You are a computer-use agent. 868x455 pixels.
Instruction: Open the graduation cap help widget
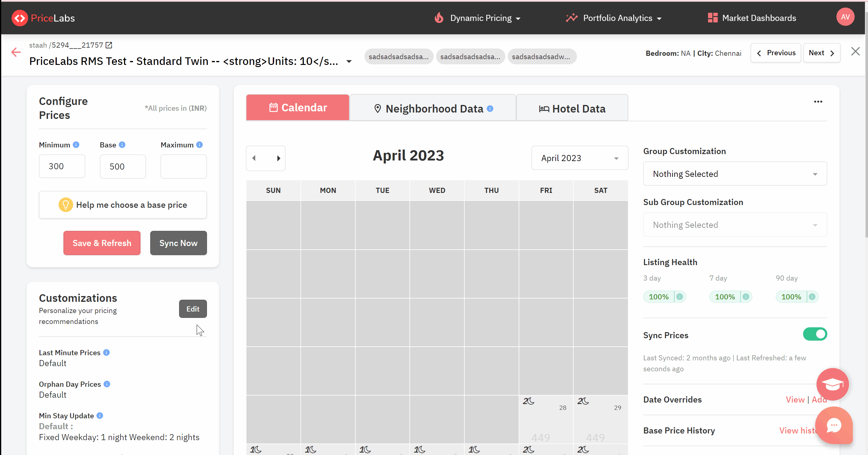(832, 384)
